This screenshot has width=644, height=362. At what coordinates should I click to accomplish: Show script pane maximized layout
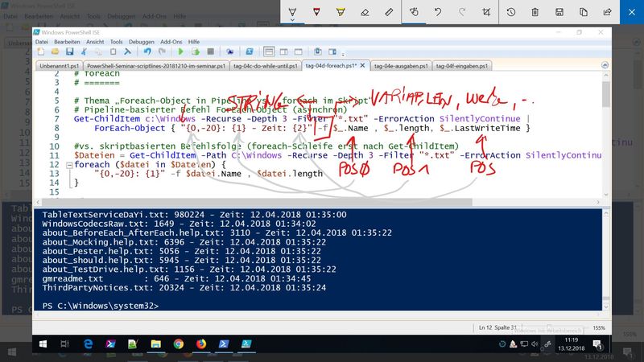pyautogui.click(x=298, y=51)
